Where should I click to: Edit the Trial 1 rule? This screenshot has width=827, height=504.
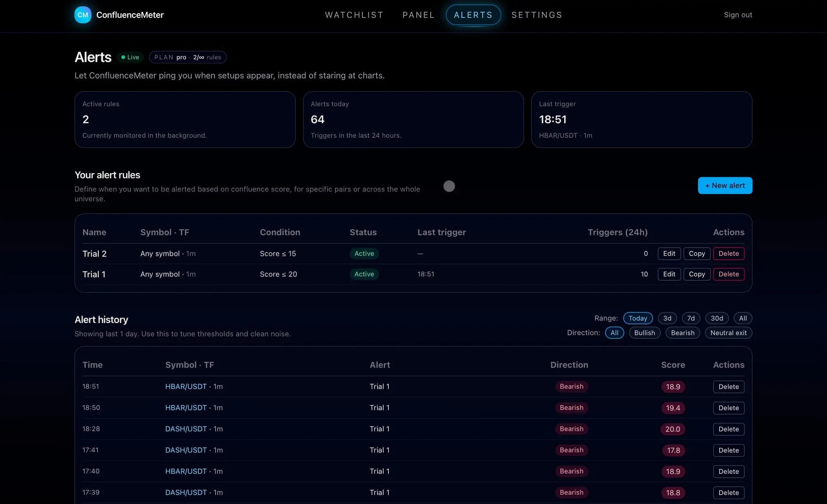669,274
